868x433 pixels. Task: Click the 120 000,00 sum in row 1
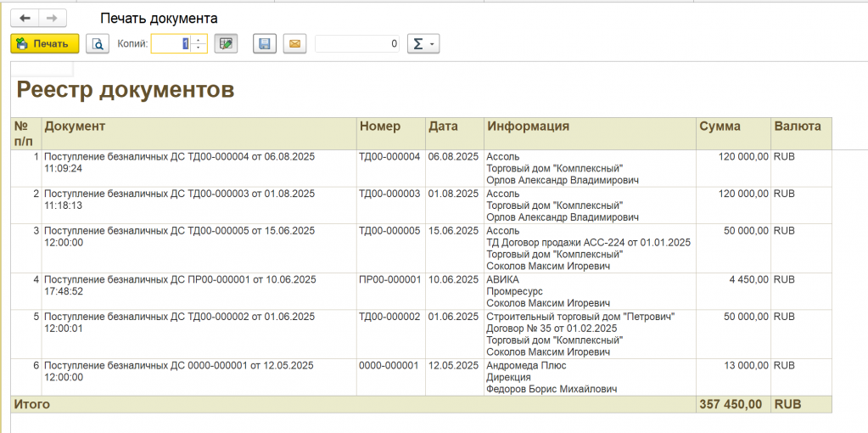pyautogui.click(x=733, y=168)
